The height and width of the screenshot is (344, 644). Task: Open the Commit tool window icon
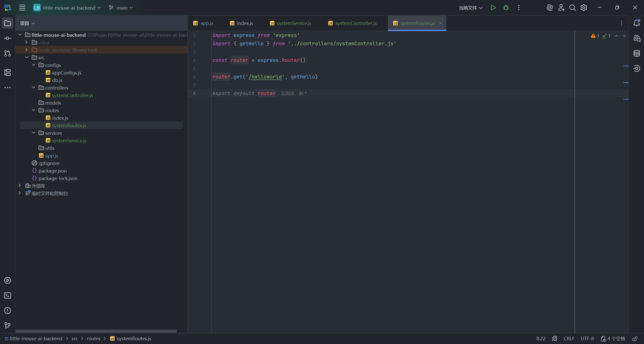click(8, 38)
